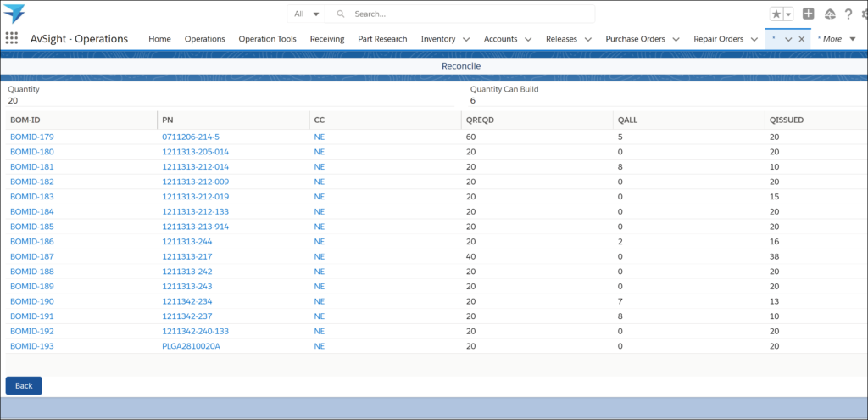Open the Trailhead guidance icon
The width and height of the screenshot is (868, 420).
(x=829, y=14)
